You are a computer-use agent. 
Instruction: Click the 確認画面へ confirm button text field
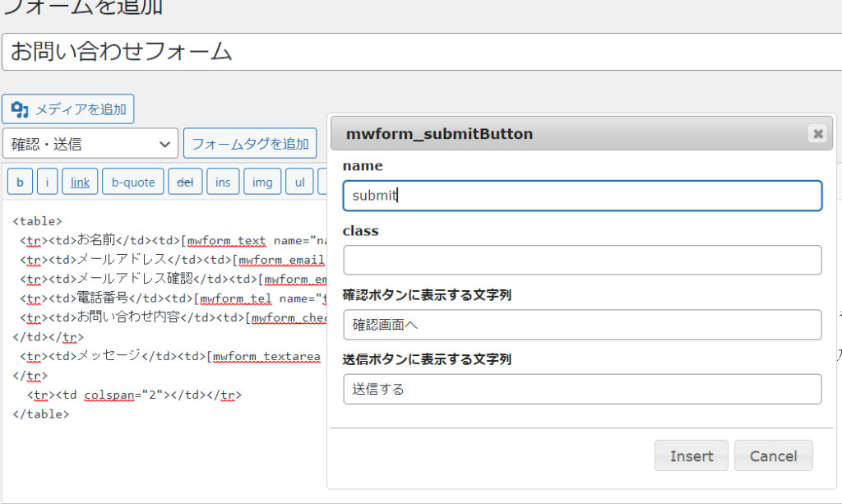click(583, 324)
